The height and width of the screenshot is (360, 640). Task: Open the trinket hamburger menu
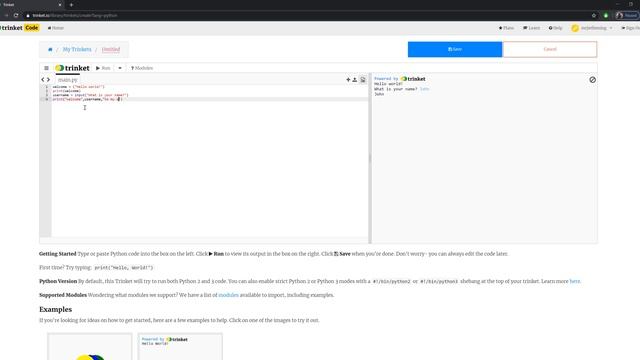click(x=46, y=68)
